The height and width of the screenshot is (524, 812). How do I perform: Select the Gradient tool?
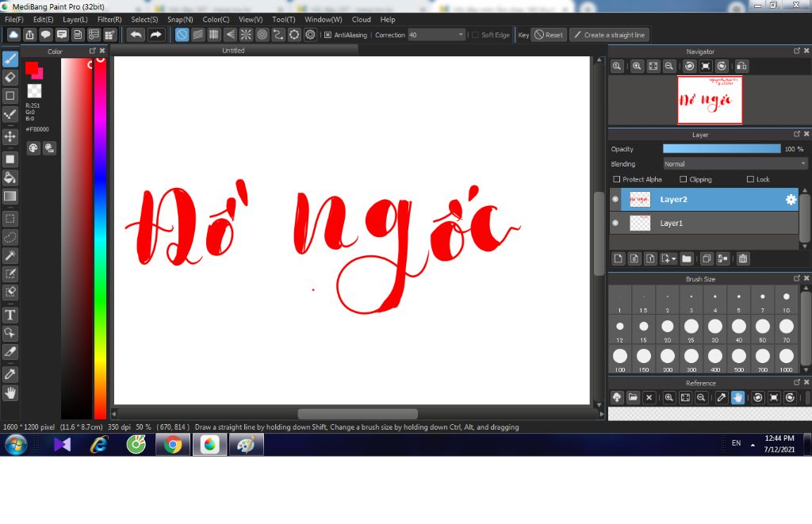click(10, 197)
